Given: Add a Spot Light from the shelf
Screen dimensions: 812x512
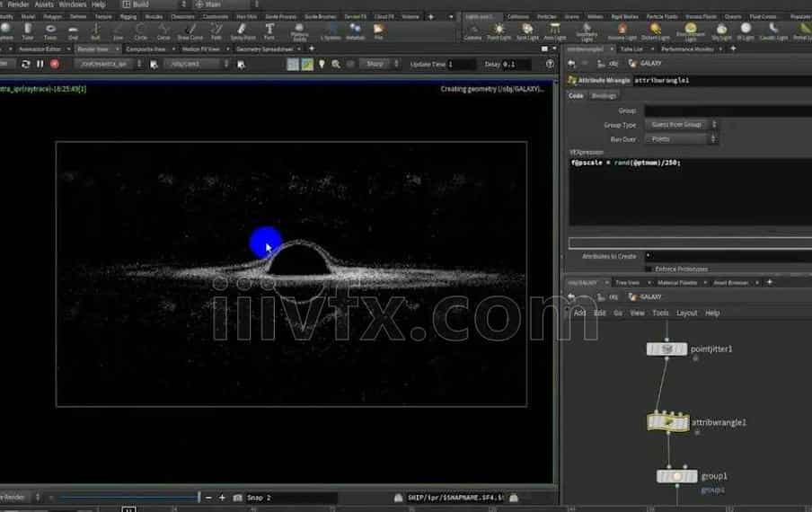Looking at the screenshot, I should point(527,31).
